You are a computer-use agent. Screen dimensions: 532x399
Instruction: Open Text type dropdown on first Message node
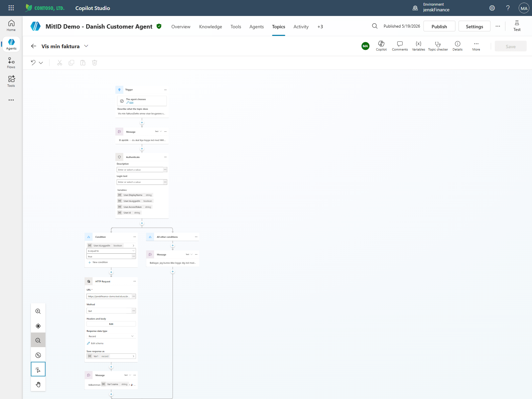point(159,131)
